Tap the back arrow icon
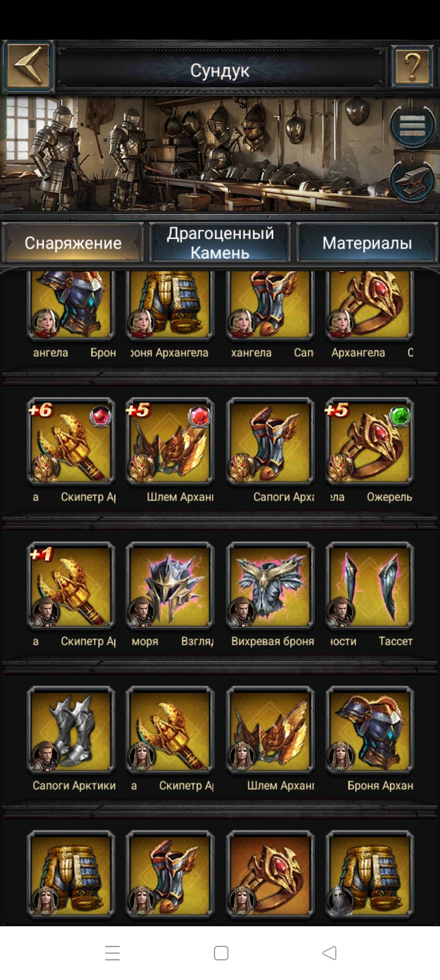 pos(28,65)
